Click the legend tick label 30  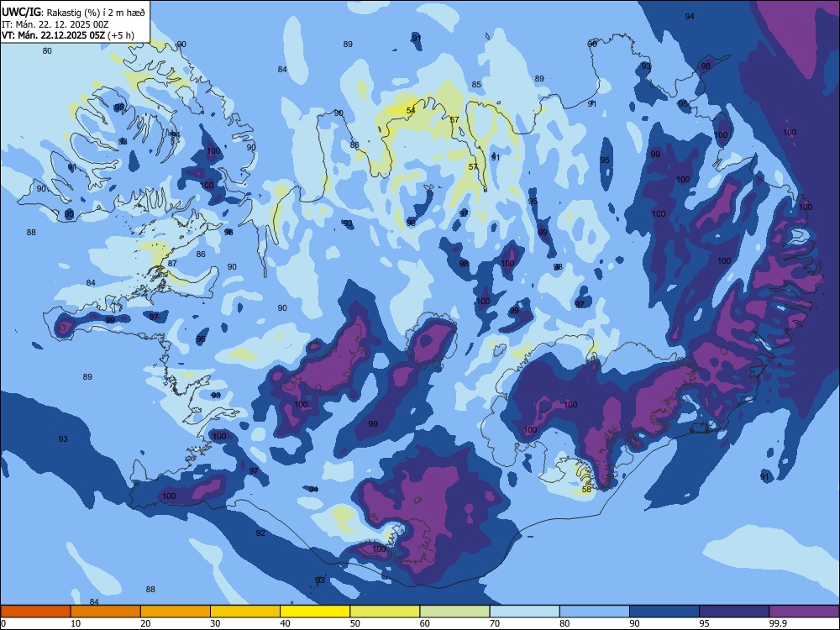pyautogui.click(x=215, y=623)
